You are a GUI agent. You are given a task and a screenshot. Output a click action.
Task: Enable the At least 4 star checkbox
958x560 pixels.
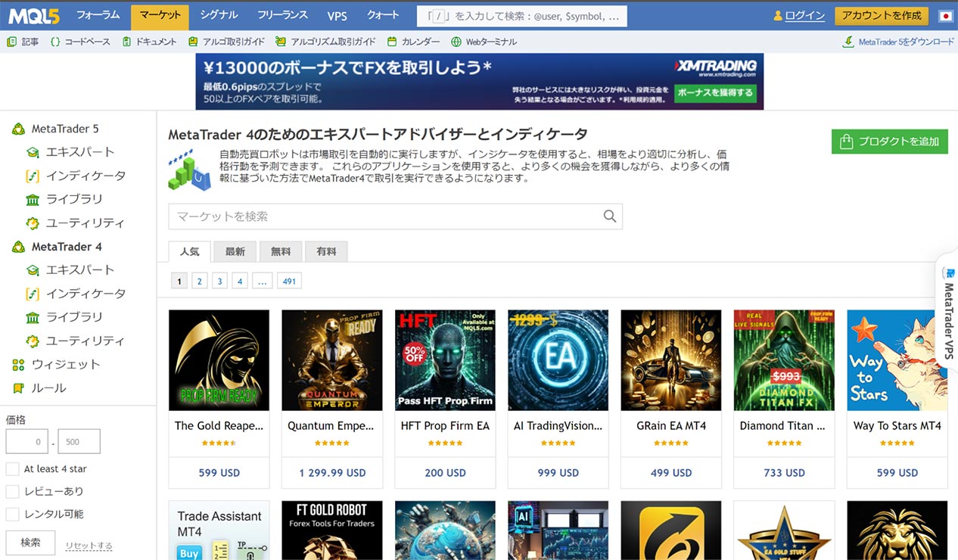(x=12, y=468)
